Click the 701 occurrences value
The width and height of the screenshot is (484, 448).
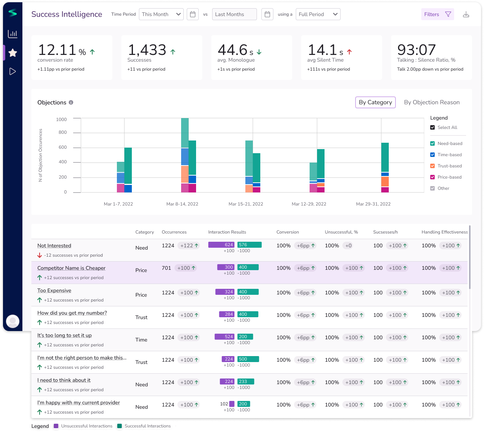pyautogui.click(x=167, y=268)
